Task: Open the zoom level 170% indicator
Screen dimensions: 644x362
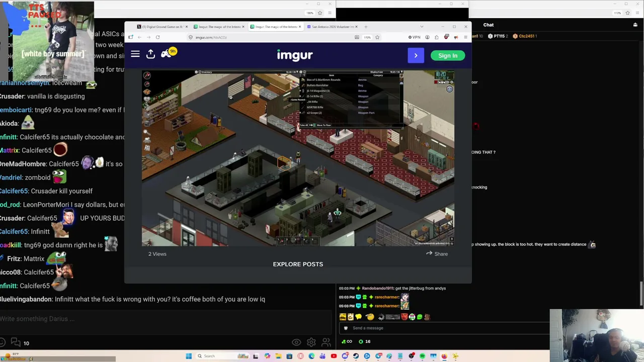Action: (367, 37)
